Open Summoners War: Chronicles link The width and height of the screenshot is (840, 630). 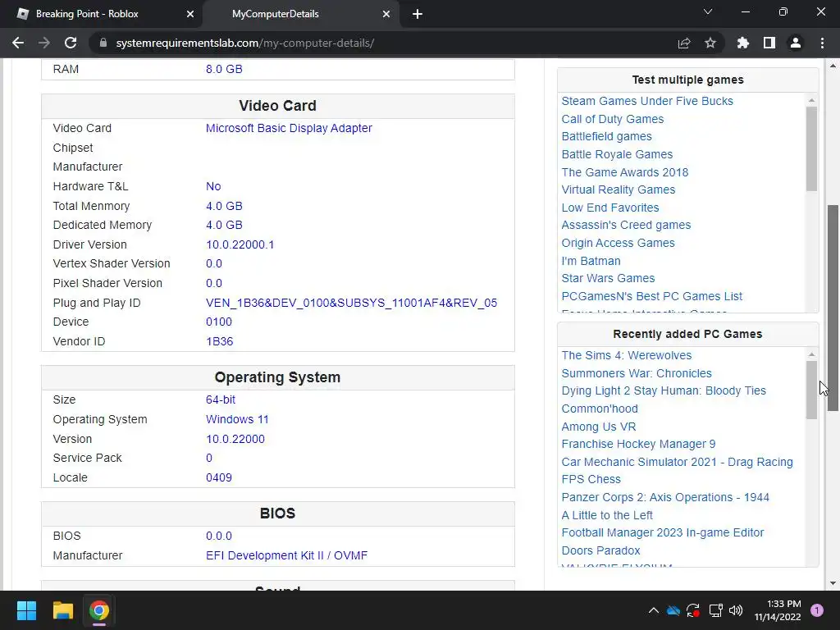tap(637, 373)
